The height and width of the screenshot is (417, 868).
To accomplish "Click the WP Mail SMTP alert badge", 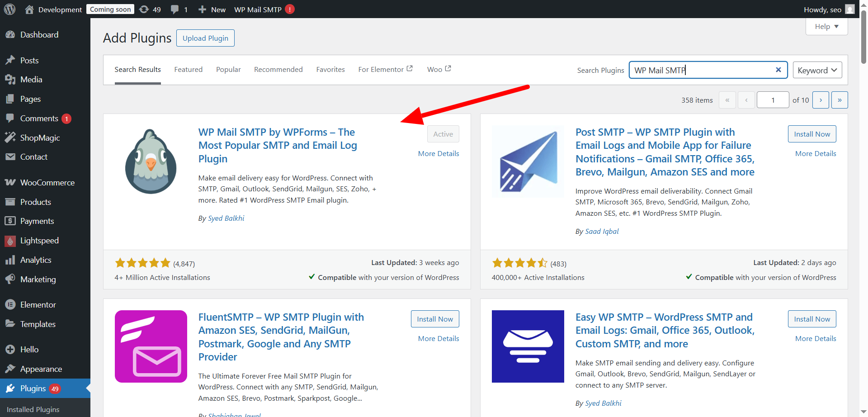I will pyautogui.click(x=290, y=9).
